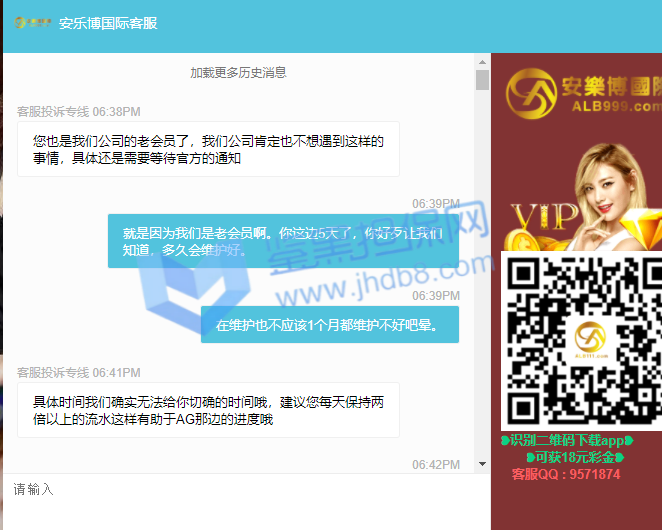This screenshot has width=662, height=530.
Task: Select the message starting 您也是我们公司的老会员了
Action: point(208,150)
